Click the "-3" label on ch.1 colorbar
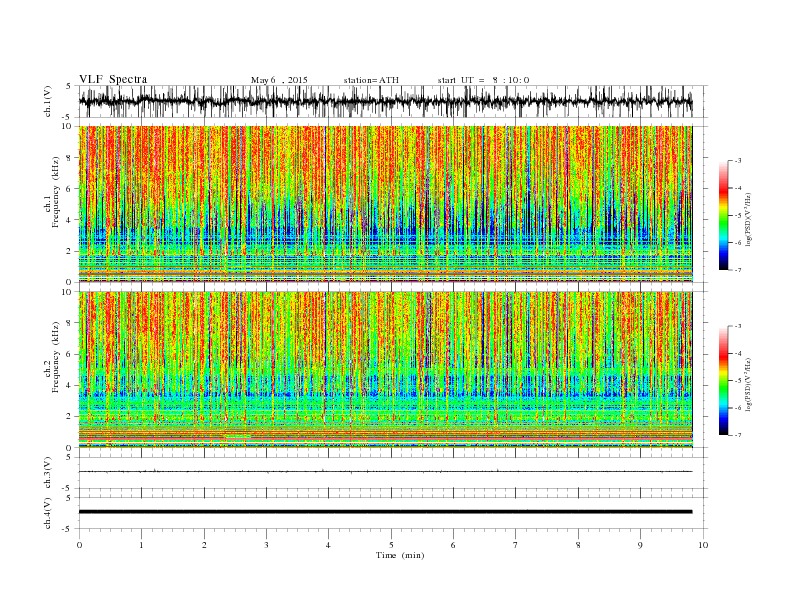 coord(737,161)
